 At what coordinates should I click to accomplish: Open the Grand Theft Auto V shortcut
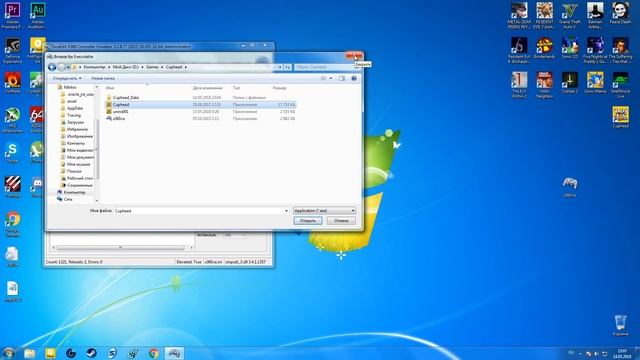(x=570, y=15)
